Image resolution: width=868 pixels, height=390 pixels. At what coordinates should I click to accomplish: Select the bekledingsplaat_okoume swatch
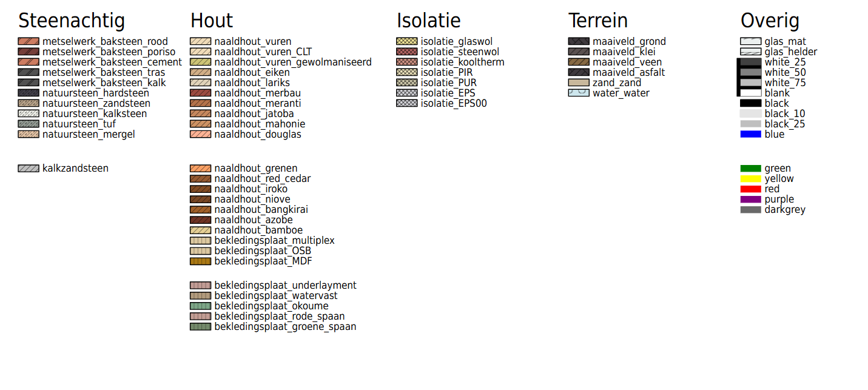(x=200, y=306)
